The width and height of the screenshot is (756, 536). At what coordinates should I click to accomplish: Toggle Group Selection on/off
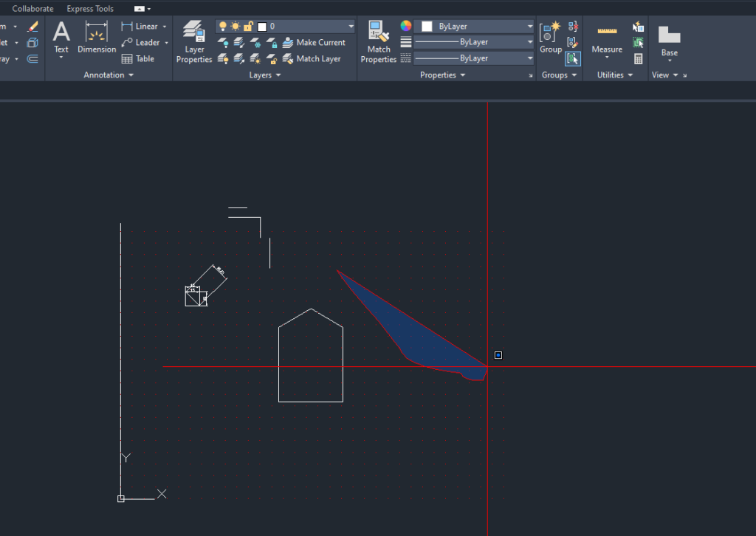(573, 59)
